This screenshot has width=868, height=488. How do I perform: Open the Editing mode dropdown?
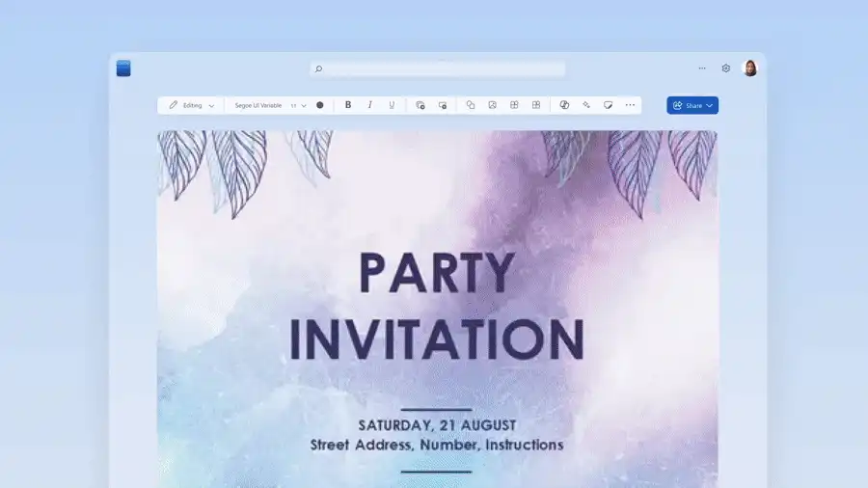point(192,105)
